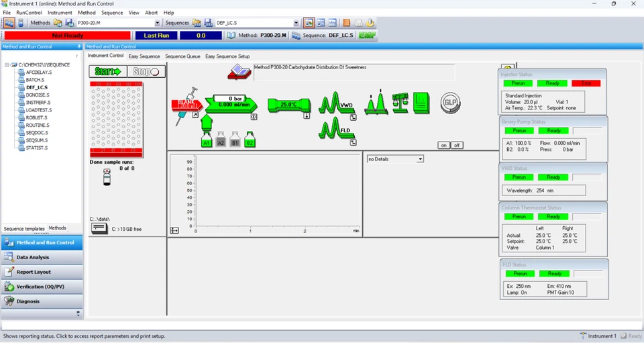Screen dimensions: 644x343
Task: Click the plot axis adjust icon
Action: [174, 230]
